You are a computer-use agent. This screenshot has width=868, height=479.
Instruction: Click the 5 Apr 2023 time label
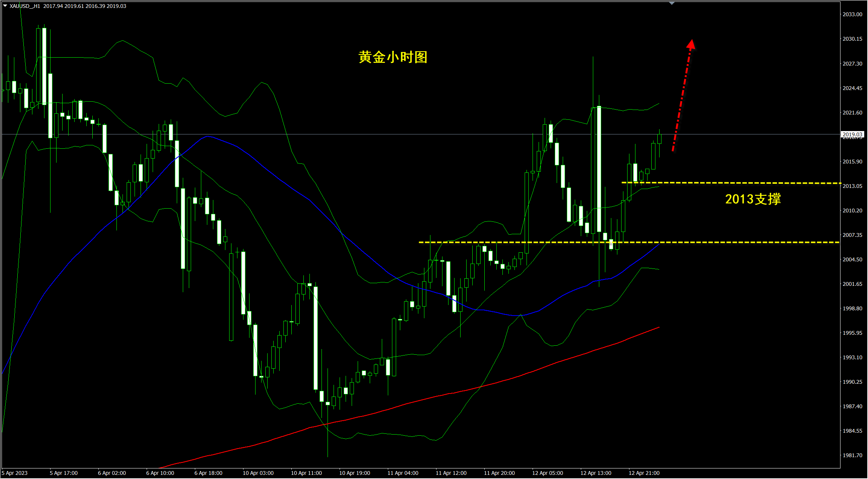tap(15, 473)
